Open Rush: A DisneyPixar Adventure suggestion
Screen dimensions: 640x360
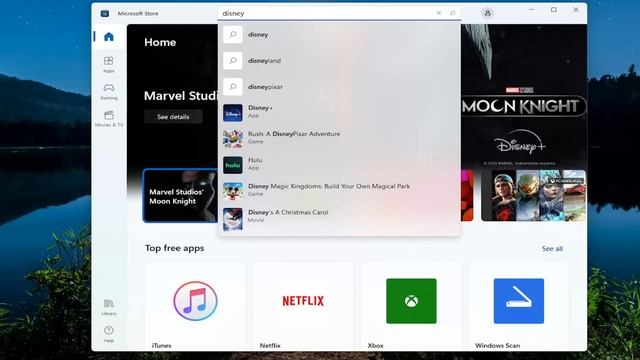(339, 139)
